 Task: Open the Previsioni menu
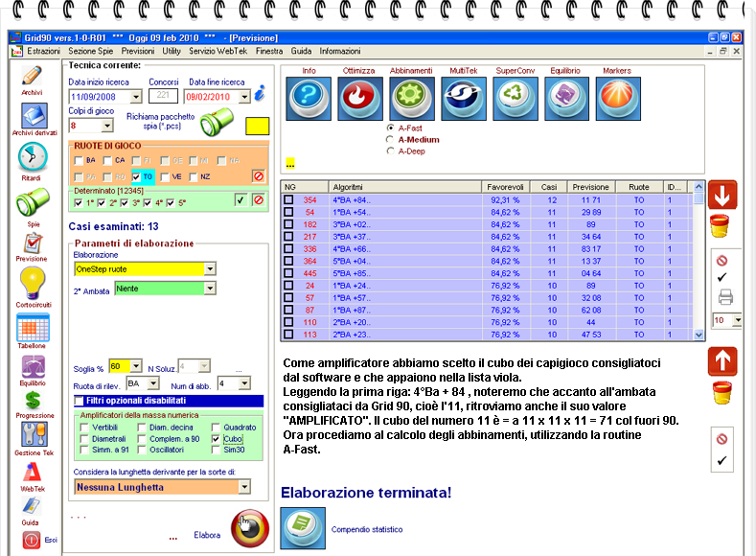(137, 50)
